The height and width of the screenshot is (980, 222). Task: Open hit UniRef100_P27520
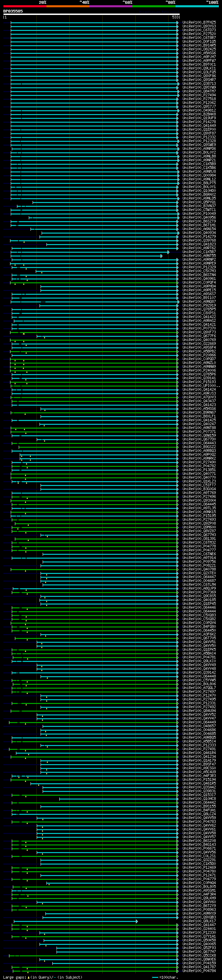[199, 34]
